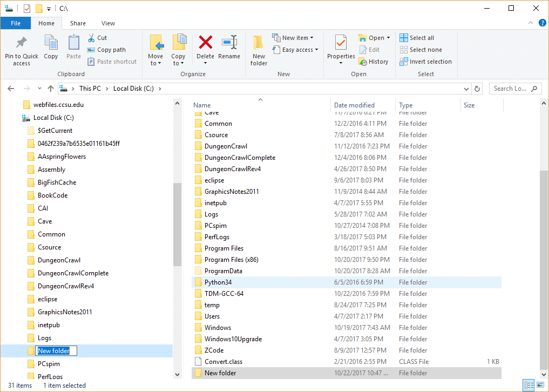Image resolution: width=549 pixels, height=392 pixels.
Task: Expand address bar history dropdown
Action: click(466, 89)
